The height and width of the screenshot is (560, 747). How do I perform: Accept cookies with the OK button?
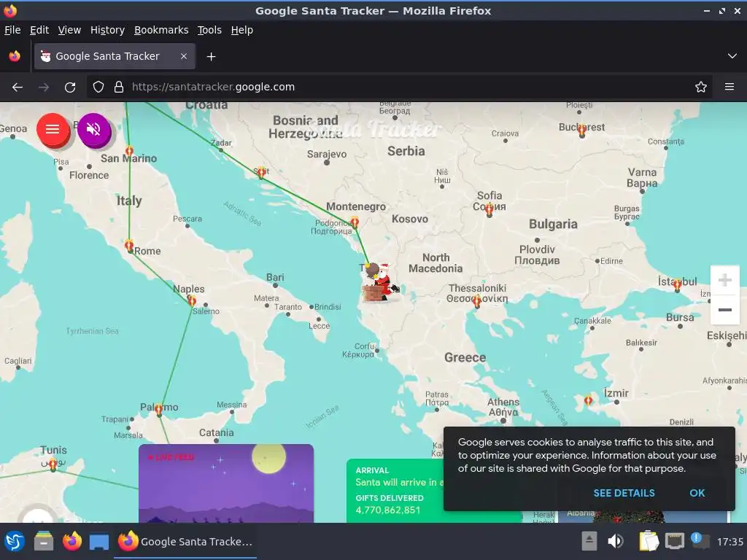point(697,493)
